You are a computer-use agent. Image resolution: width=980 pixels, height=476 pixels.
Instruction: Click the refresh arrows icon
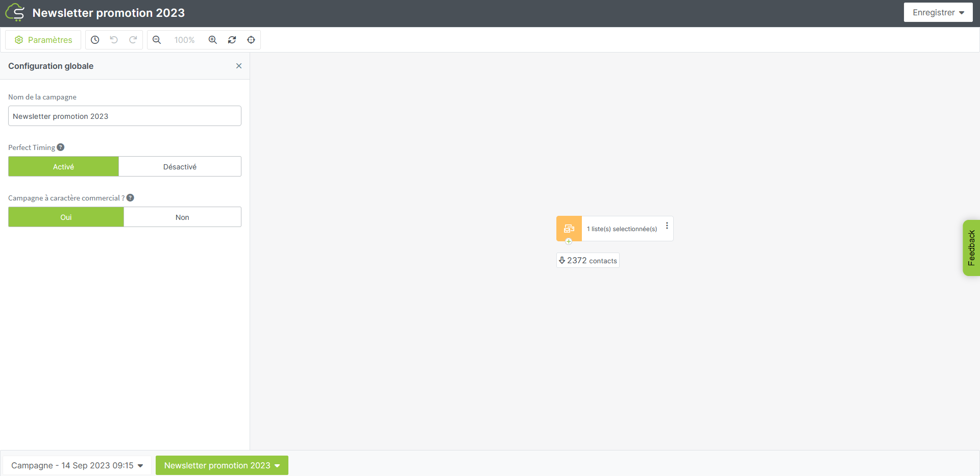232,40
